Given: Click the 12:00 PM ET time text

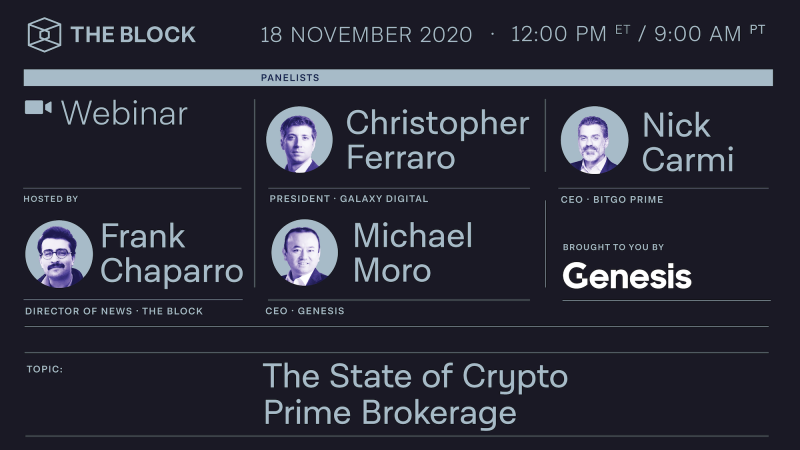Looking at the screenshot, I should click(x=571, y=34).
